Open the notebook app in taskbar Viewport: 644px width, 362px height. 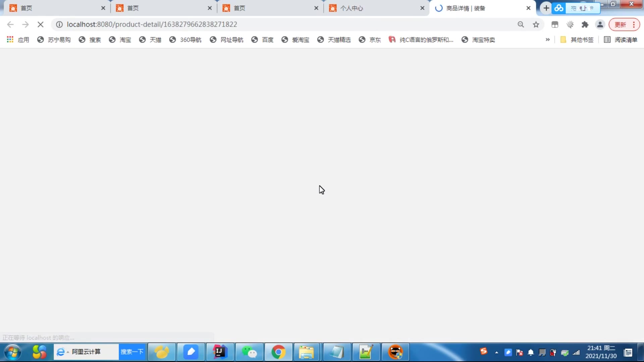[x=337, y=352]
